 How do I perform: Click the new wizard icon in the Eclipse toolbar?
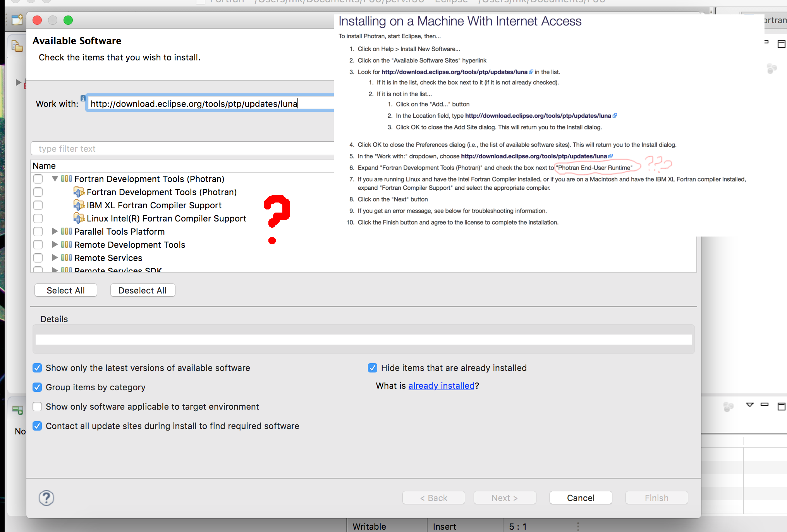17,20
